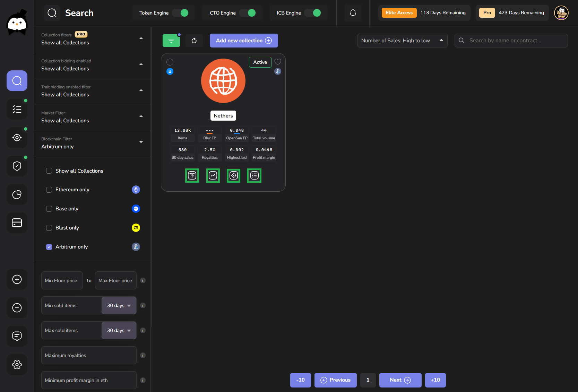The height and width of the screenshot is (392, 578).
Task: Open Min sold items 30 days dropdown
Action: pos(119,305)
